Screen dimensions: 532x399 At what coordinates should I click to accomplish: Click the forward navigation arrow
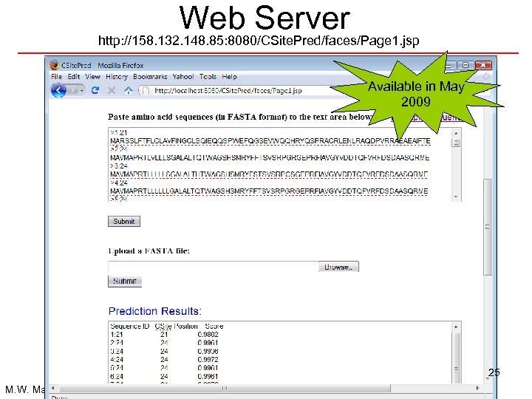[75, 91]
